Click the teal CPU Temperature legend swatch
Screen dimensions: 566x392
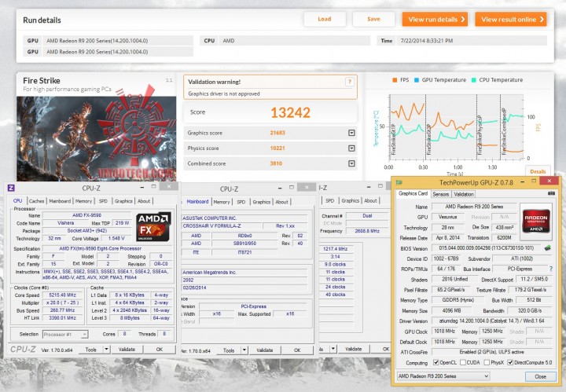473,80
